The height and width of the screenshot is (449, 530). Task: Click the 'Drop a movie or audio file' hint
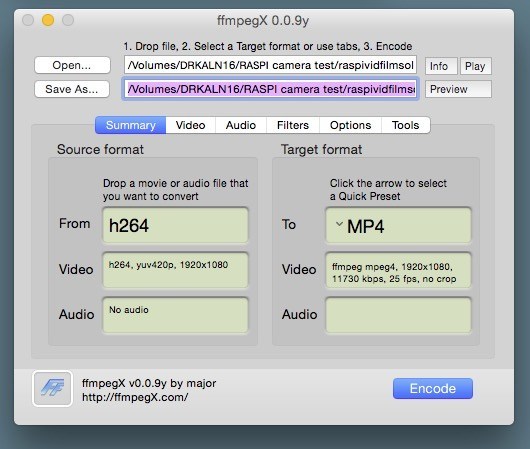click(175, 190)
